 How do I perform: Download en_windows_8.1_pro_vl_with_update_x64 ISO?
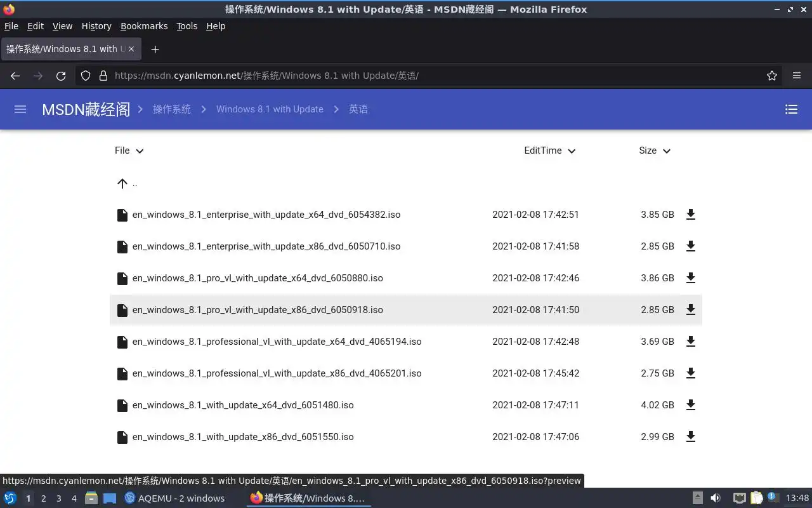(x=691, y=278)
